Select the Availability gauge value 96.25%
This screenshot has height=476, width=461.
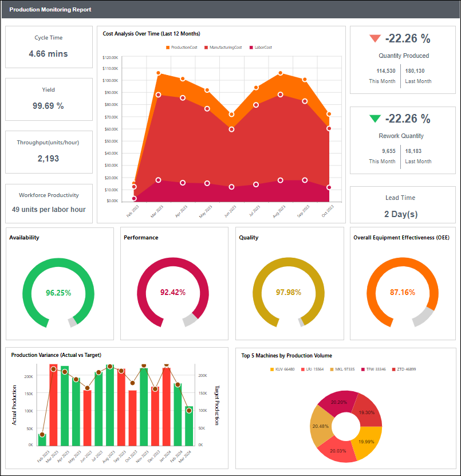point(58,293)
